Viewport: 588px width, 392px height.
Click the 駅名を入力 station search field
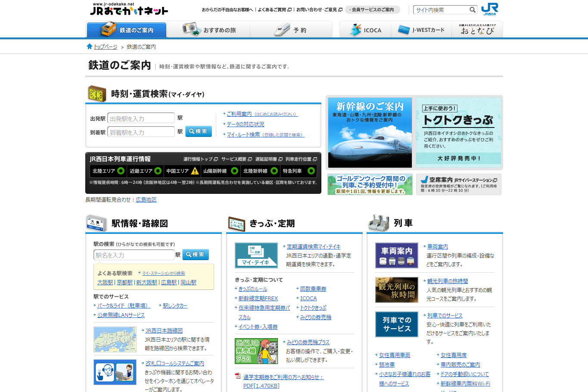[x=134, y=255]
